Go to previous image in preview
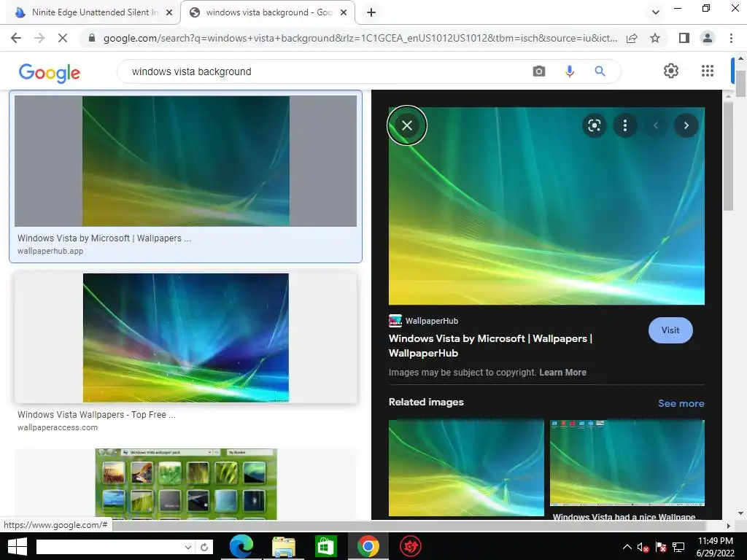This screenshot has width=747, height=560. pos(656,125)
